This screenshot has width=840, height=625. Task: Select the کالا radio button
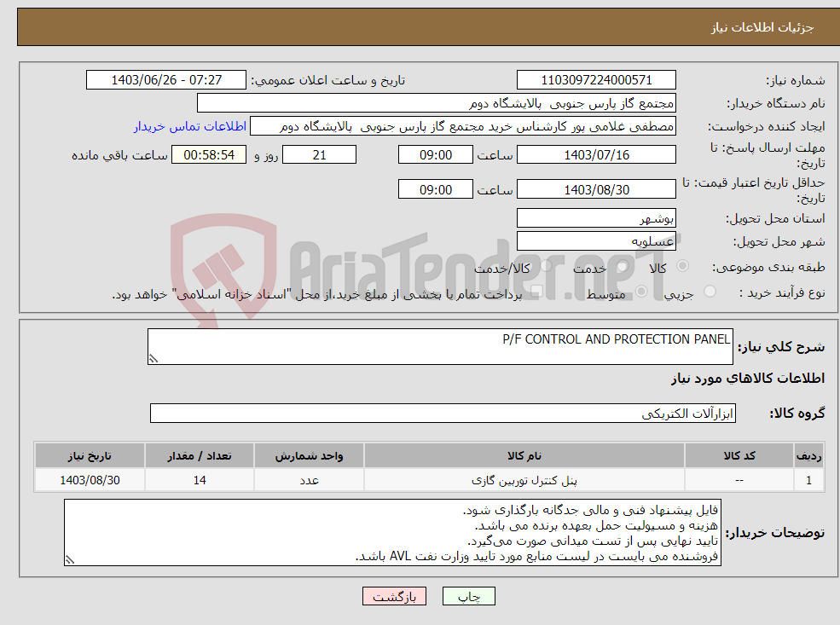(682, 266)
